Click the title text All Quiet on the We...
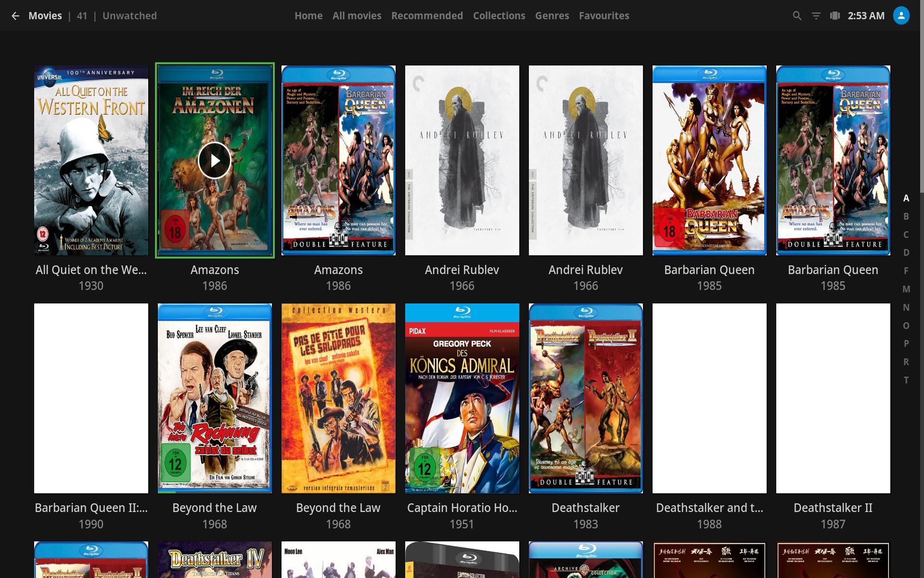Viewport: 924px width, 578px height. point(91,270)
